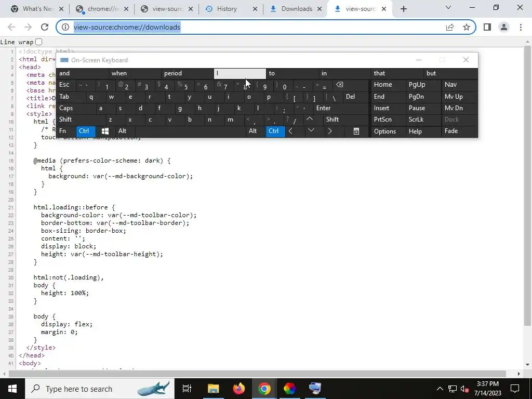This screenshot has width=532, height=399.
Task: Click the Del key on keyboard
Action: pyautogui.click(x=355, y=97)
